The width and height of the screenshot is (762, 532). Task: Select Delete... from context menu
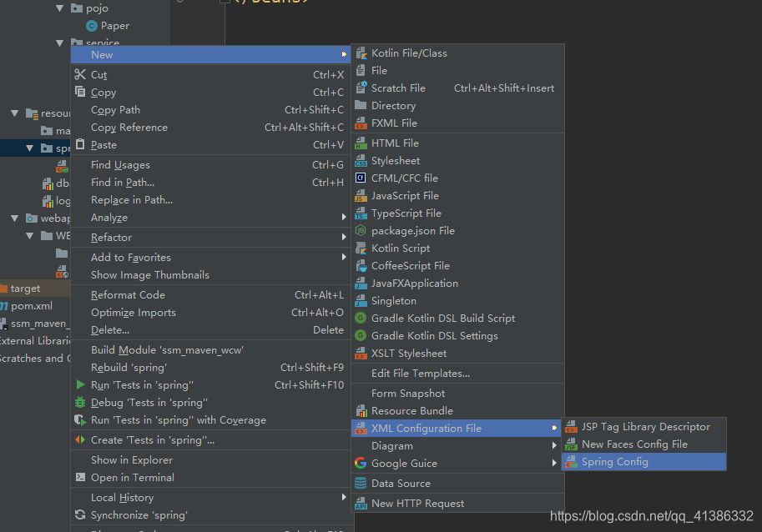210,329
